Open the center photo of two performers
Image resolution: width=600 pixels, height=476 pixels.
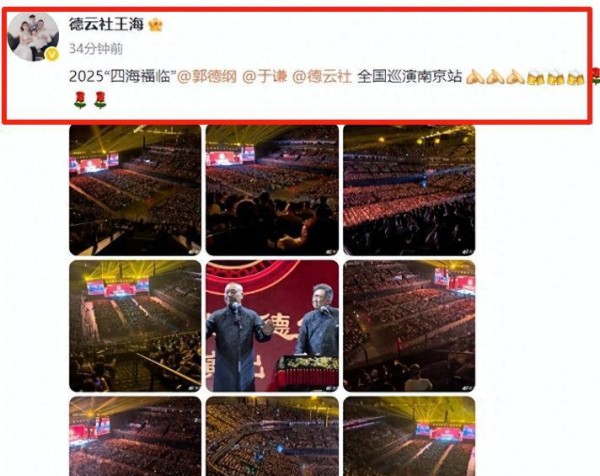(272, 326)
